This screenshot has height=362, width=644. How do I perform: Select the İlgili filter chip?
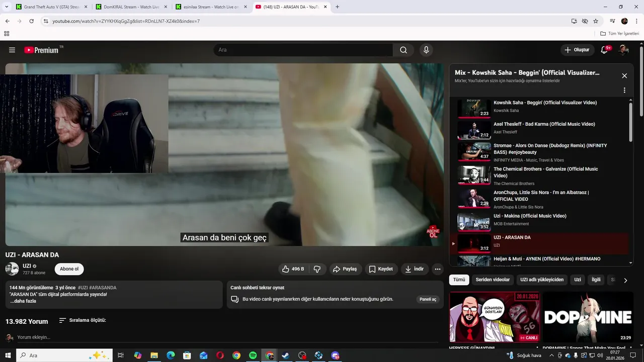pos(596,280)
